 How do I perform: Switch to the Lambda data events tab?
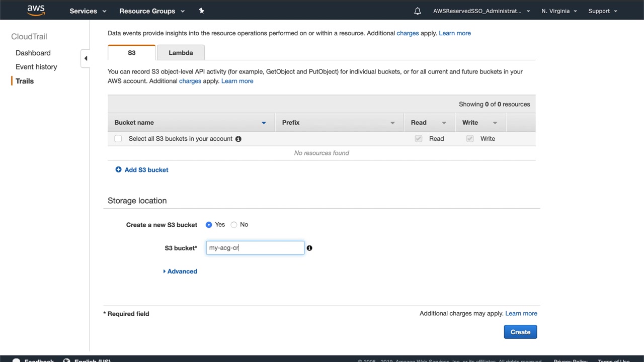point(181,53)
